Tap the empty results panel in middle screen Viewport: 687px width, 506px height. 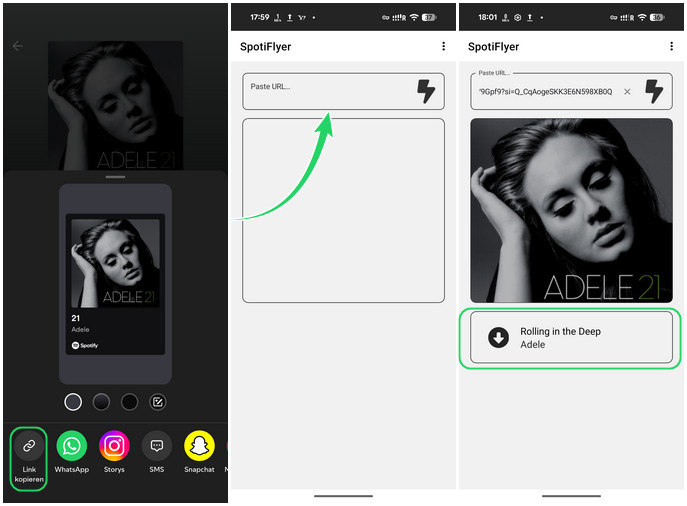click(x=343, y=210)
